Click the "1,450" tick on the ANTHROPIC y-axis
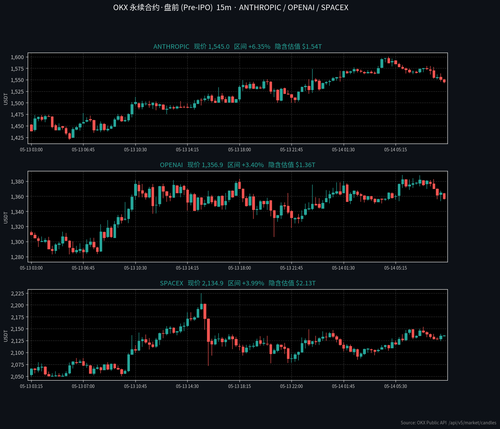500x429 pixels. [x=17, y=126]
